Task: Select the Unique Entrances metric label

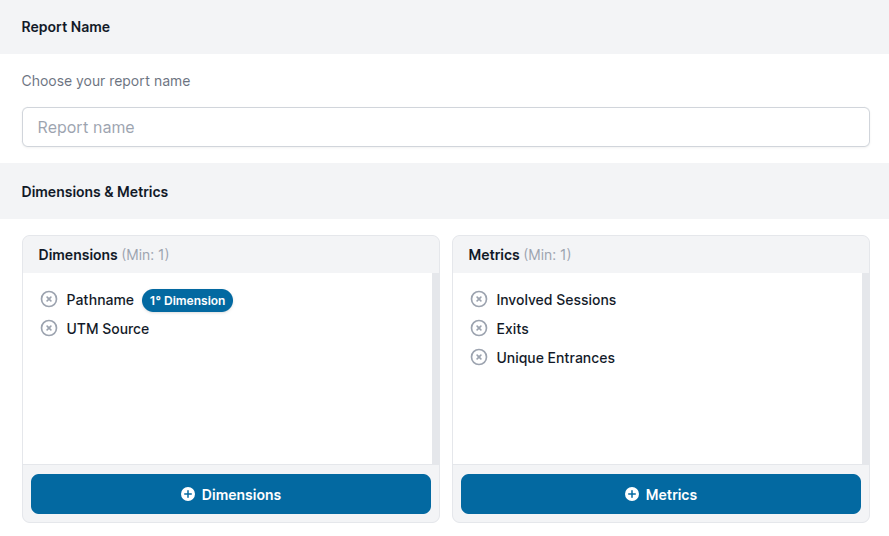Action: click(556, 358)
